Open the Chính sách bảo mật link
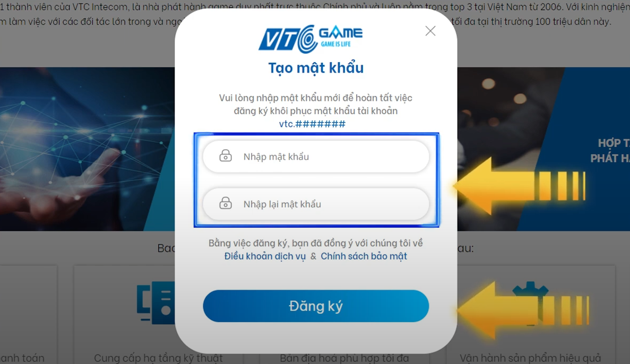Image resolution: width=630 pixels, height=364 pixels. (x=364, y=256)
